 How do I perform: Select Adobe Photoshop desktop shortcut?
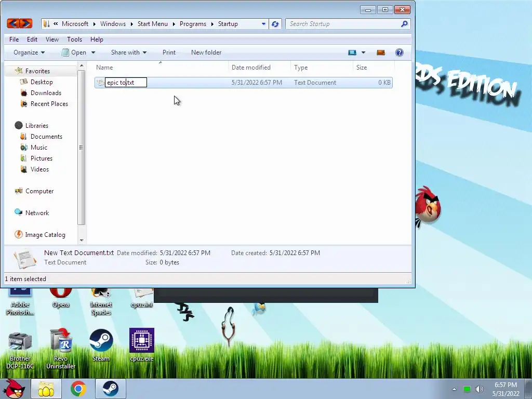pyautogui.click(x=20, y=301)
